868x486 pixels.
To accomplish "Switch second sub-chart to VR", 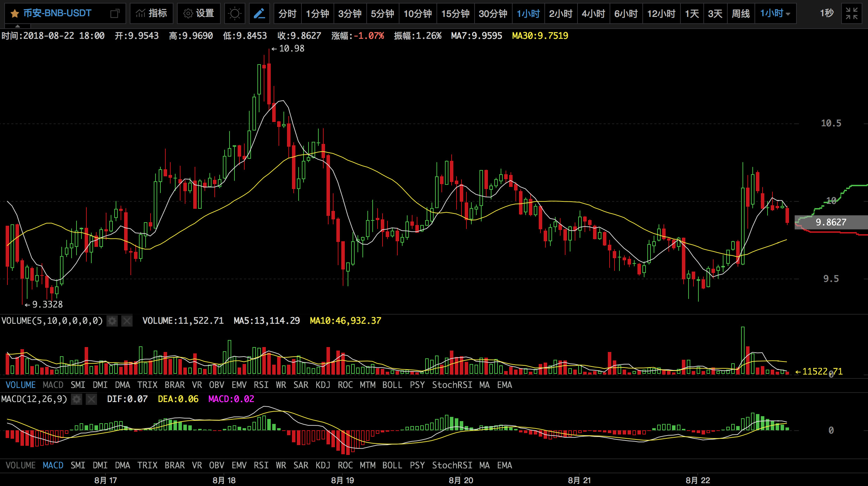I will 197,465.
